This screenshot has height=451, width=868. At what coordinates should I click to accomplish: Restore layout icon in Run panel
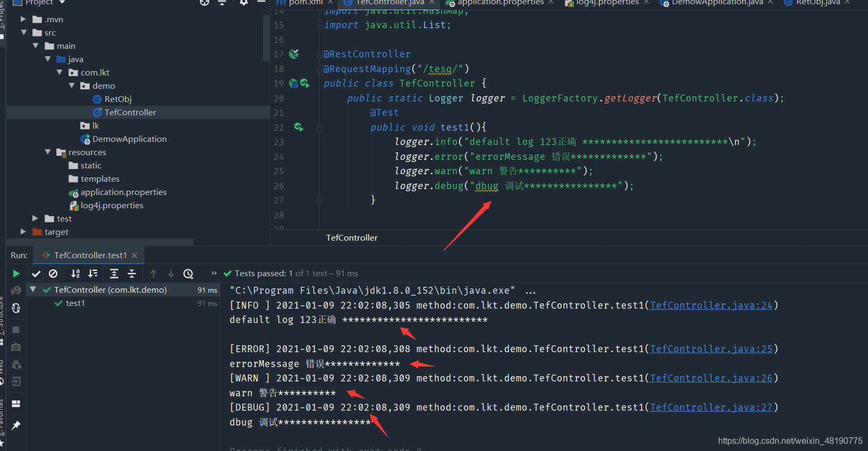tap(16, 404)
